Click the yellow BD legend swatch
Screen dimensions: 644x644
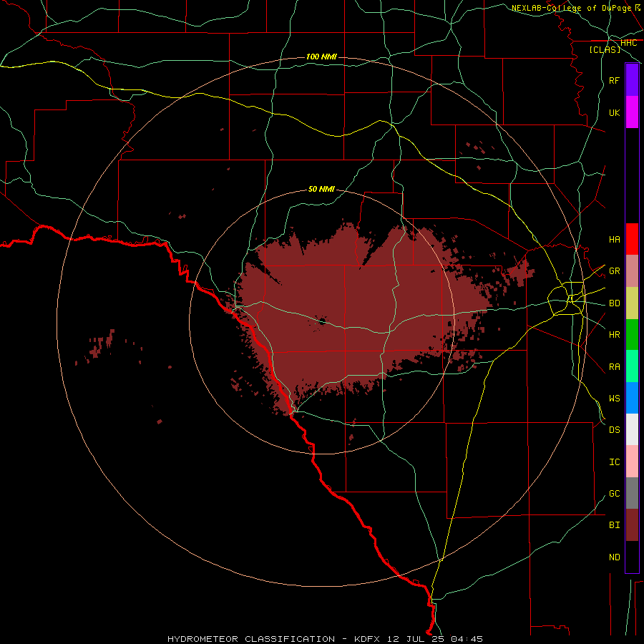pyautogui.click(x=632, y=303)
